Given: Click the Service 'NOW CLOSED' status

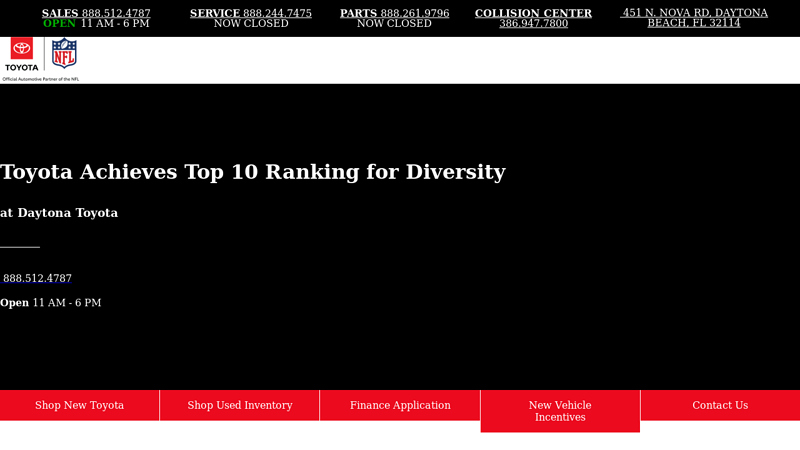Looking at the screenshot, I should point(251,23).
